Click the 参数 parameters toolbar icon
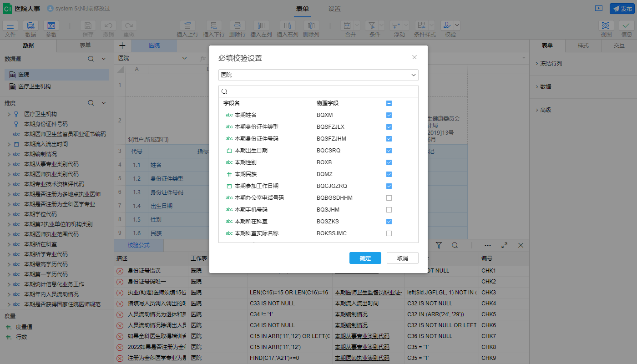This screenshot has height=364, width=637. pyautogui.click(x=51, y=26)
